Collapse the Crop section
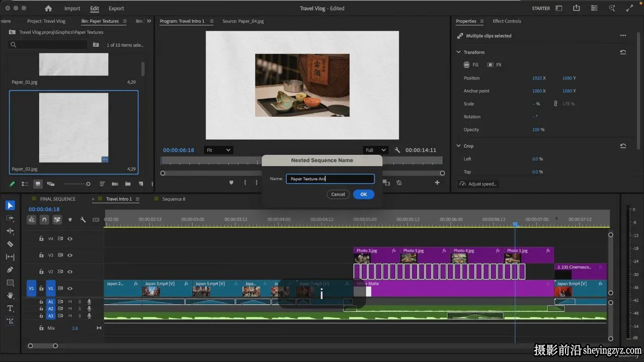 [x=458, y=146]
